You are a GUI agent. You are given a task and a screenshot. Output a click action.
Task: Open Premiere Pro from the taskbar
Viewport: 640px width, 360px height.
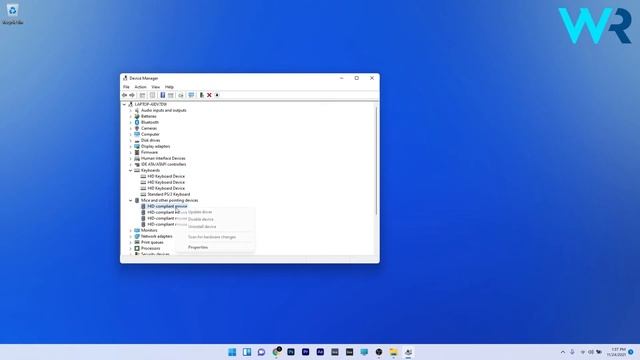(x=306, y=352)
